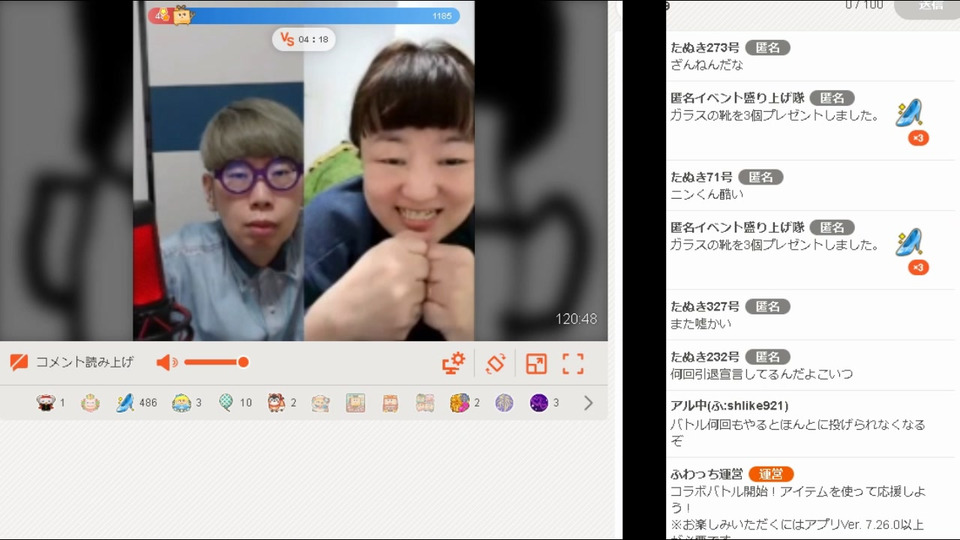This screenshot has width=960, height=540.
Task: Click the コメント読み上げ label text
Action: click(x=84, y=362)
